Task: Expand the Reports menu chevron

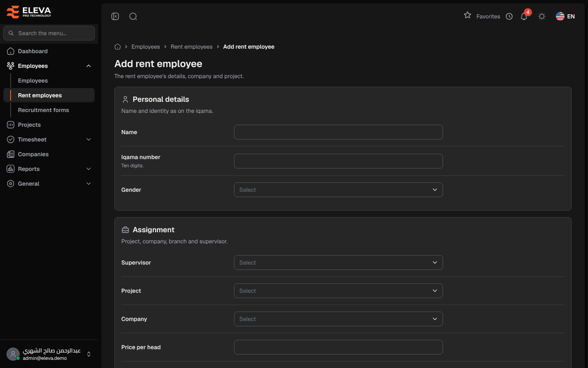Action: 89,169
